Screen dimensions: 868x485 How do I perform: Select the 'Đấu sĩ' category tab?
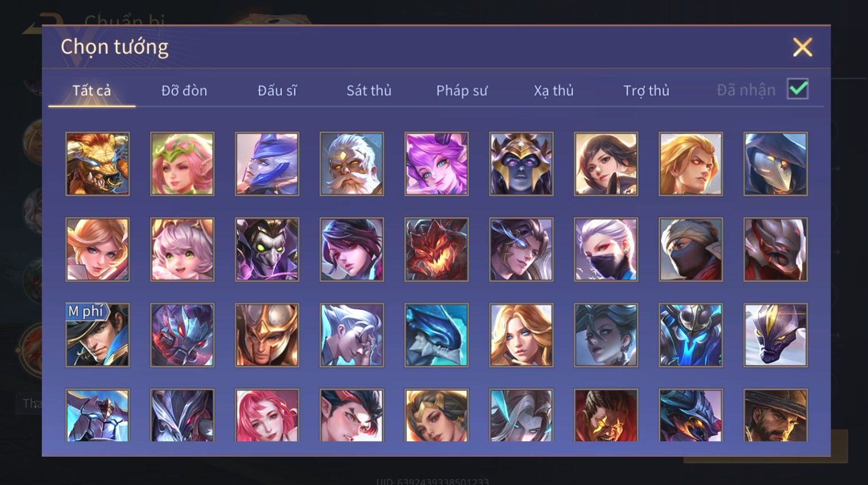[x=277, y=91]
